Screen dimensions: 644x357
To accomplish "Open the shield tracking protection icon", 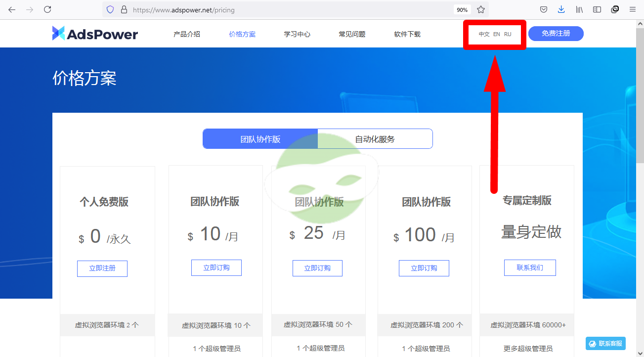I will 110,9.
